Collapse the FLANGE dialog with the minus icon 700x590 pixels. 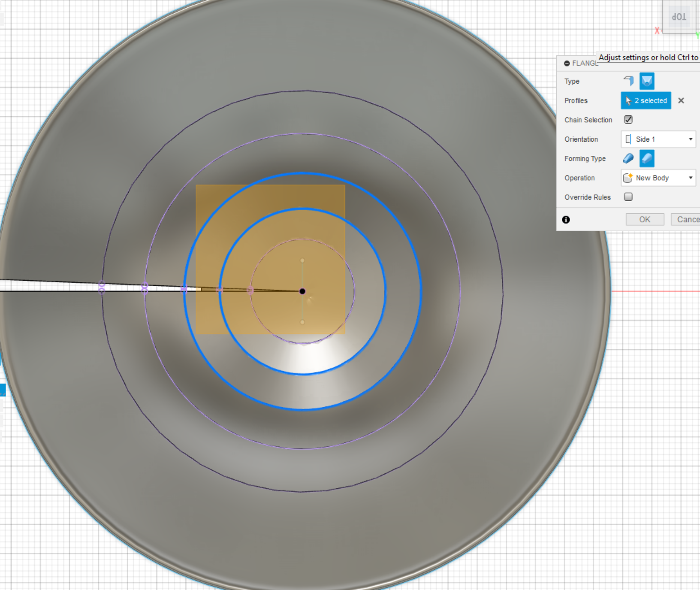tap(566, 63)
